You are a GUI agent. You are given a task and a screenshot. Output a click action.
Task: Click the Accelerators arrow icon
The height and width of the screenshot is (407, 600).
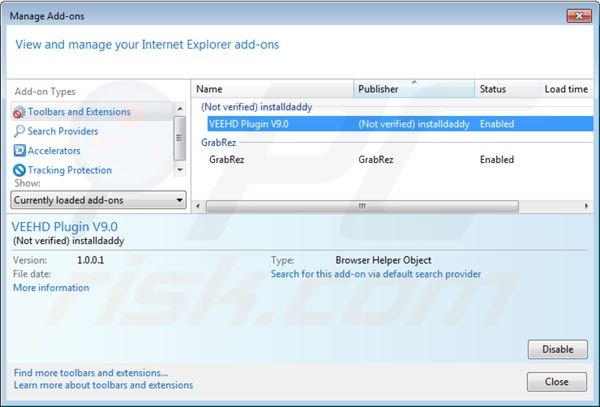19,151
